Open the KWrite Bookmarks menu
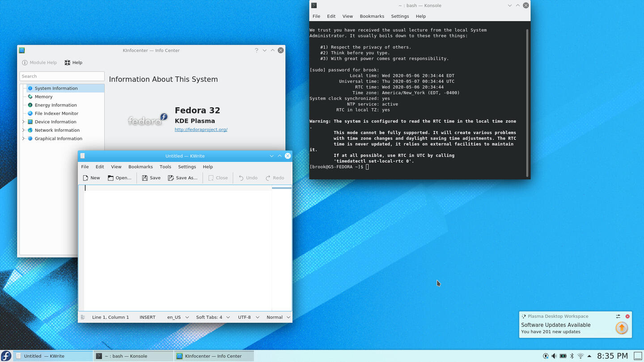Viewport: 644px width, 362px height. (x=140, y=167)
